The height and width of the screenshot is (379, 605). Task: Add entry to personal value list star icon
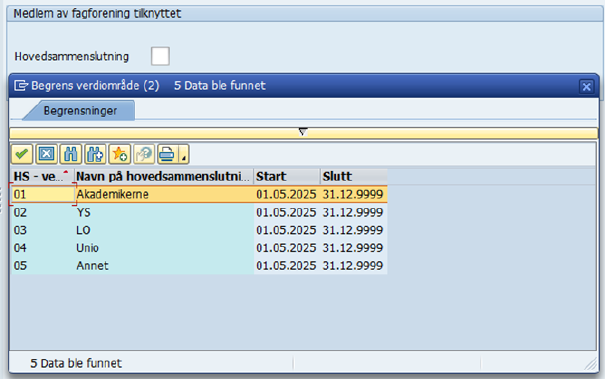click(120, 154)
